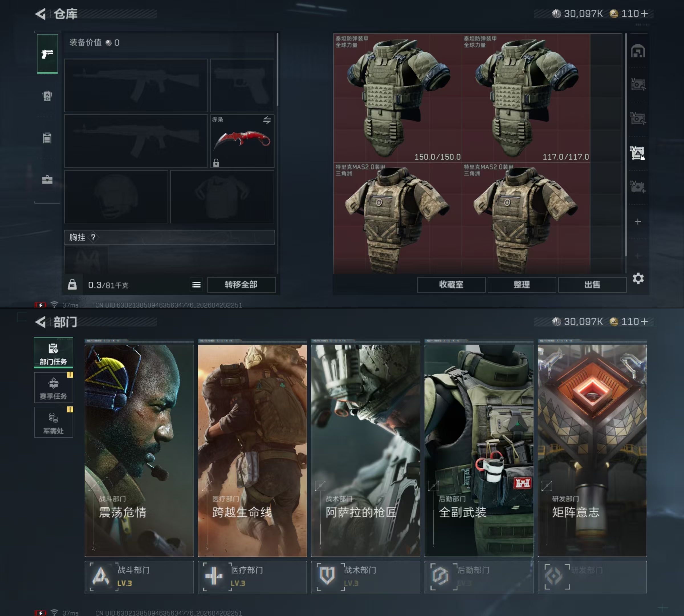684x616 pixels.
Task: Open the 震荡危情 combat department card
Action: point(139,450)
